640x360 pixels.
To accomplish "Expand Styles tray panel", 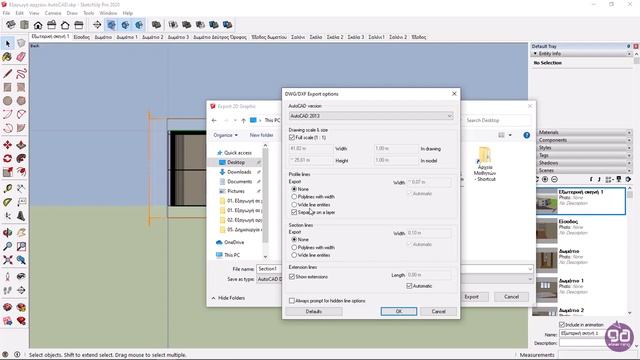I will (x=581, y=148).
